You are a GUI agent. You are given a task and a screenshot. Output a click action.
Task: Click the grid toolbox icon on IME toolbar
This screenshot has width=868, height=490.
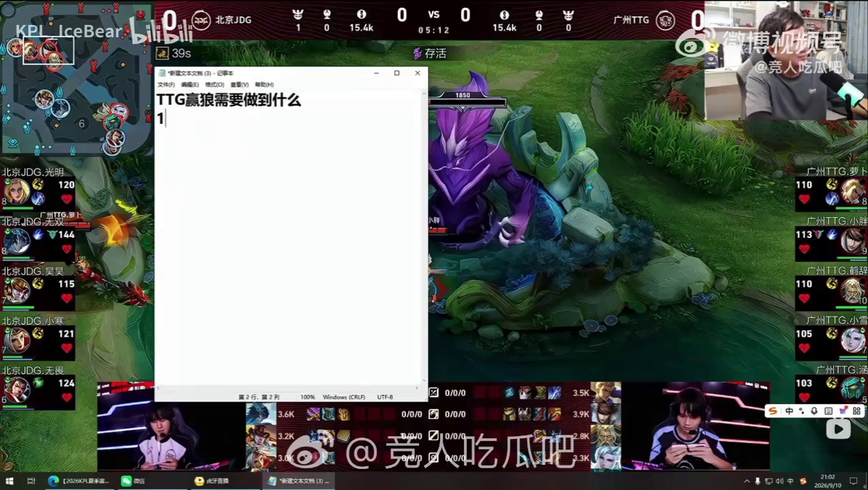coord(856,411)
